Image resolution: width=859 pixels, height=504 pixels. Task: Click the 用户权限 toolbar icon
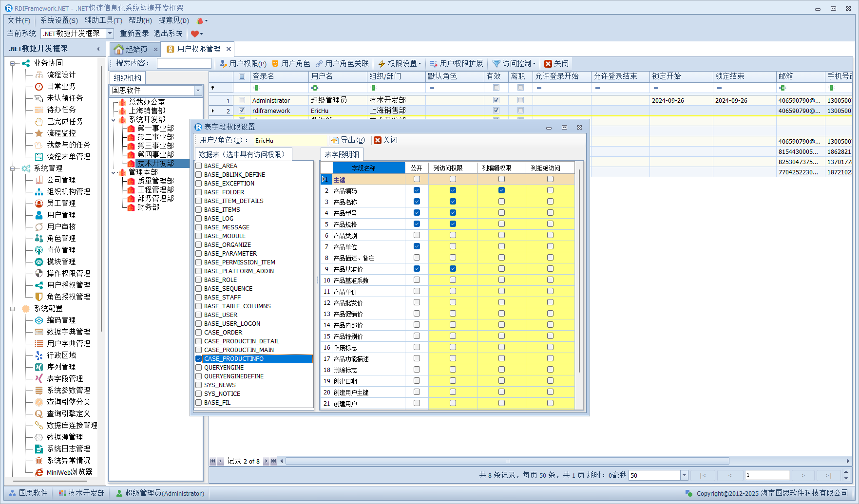pos(223,64)
